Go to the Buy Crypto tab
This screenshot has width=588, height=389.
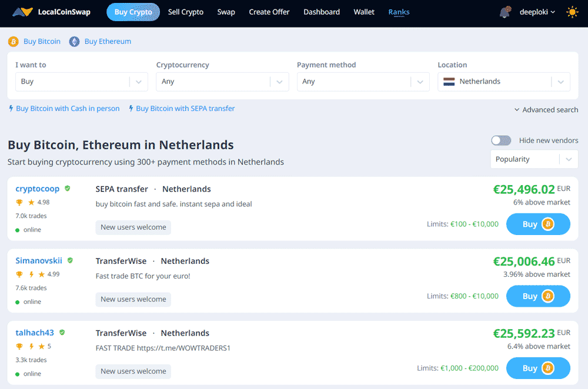tap(133, 12)
